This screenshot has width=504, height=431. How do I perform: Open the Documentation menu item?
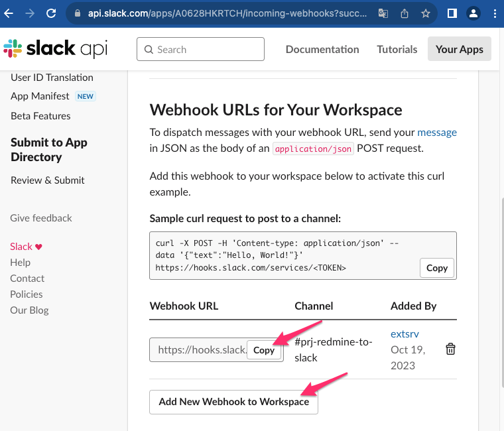pos(322,49)
